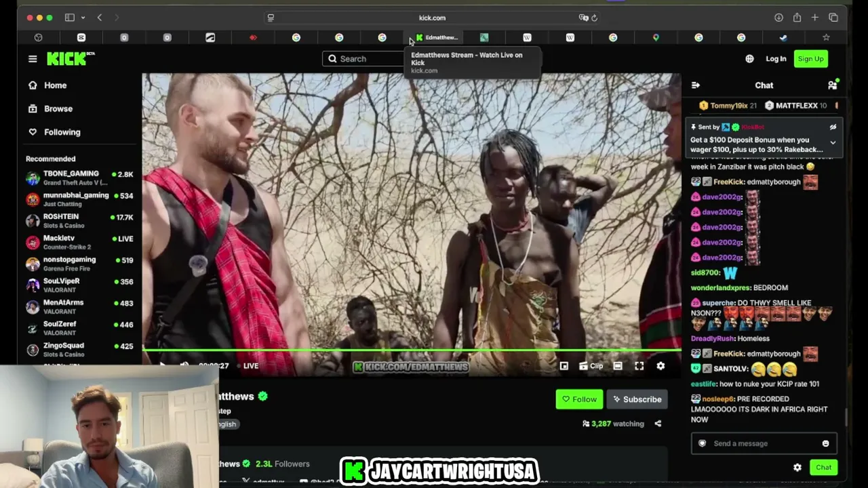Open the emoji picker in chat

825,443
